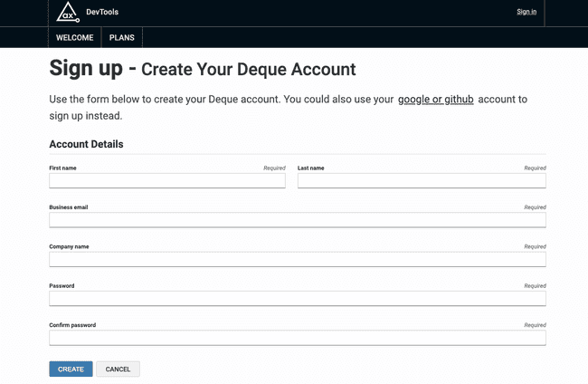588x384 pixels.
Task: Click the "Business email" field label
Action: (x=68, y=207)
